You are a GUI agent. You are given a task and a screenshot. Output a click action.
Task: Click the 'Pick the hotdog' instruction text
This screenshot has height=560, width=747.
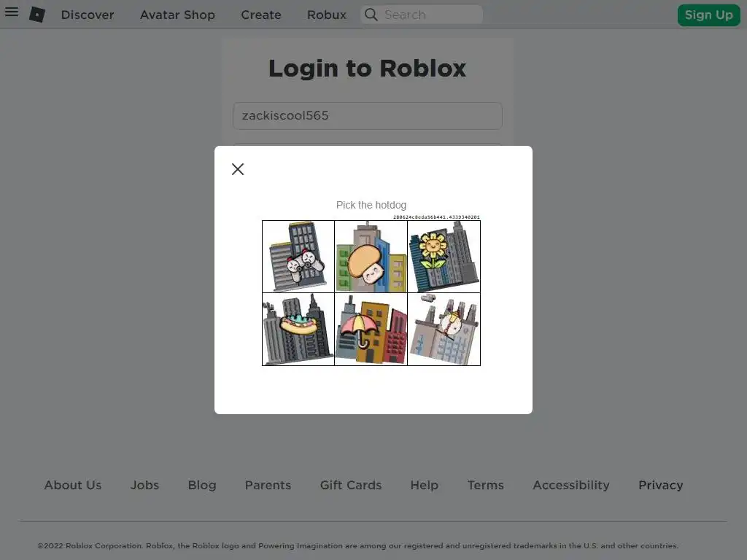[x=371, y=205]
